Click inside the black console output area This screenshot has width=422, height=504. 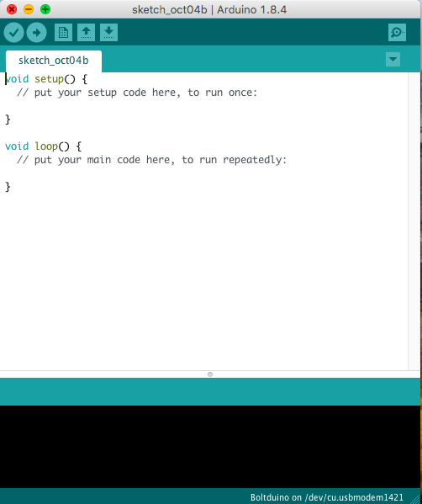210,447
